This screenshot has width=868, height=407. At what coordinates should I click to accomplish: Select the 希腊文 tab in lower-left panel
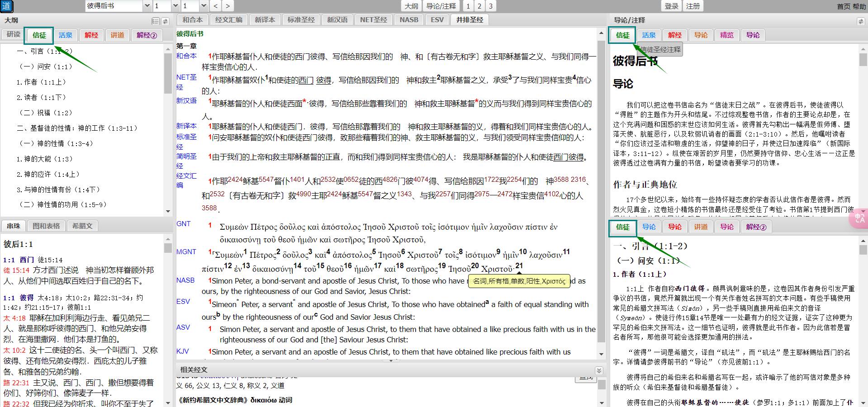pyautogui.click(x=82, y=226)
